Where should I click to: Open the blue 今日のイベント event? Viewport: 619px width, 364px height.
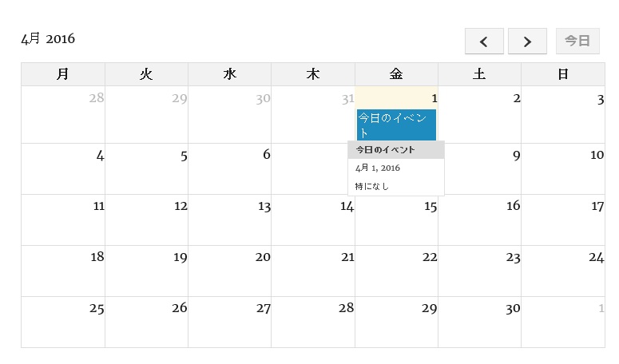(396, 125)
